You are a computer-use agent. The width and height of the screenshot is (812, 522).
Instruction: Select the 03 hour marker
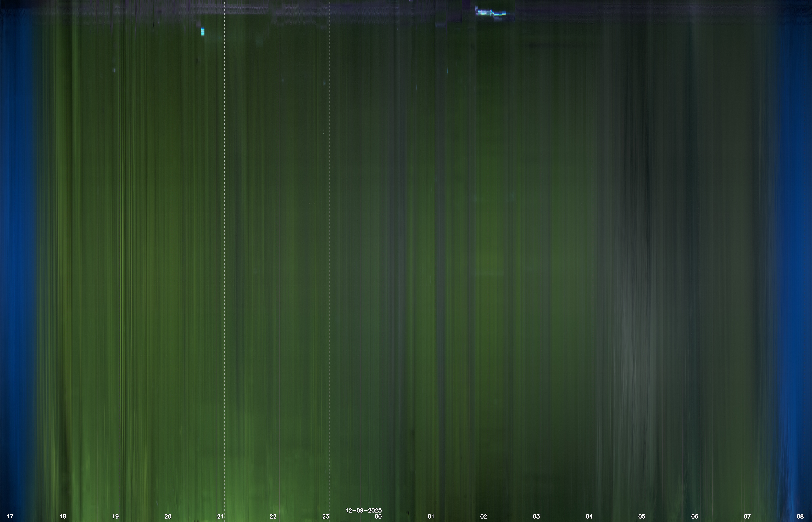pyautogui.click(x=536, y=517)
